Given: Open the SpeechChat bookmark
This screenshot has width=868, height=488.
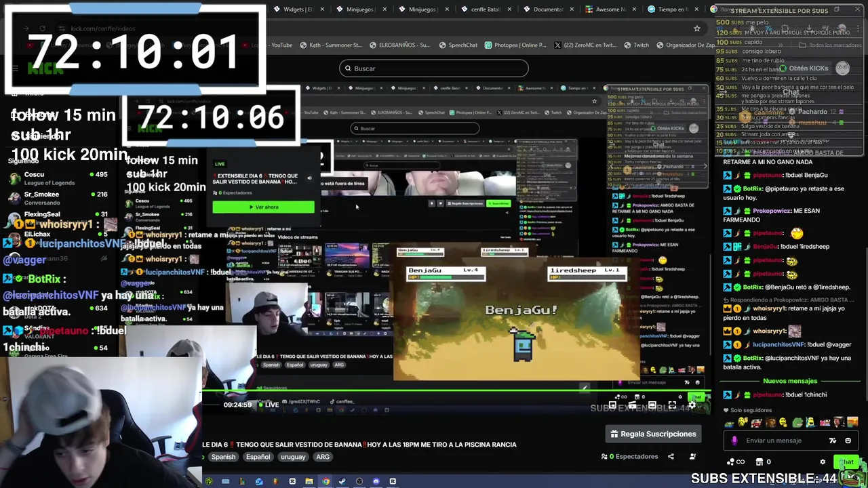Looking at the screenshot, I should point(458,45).
